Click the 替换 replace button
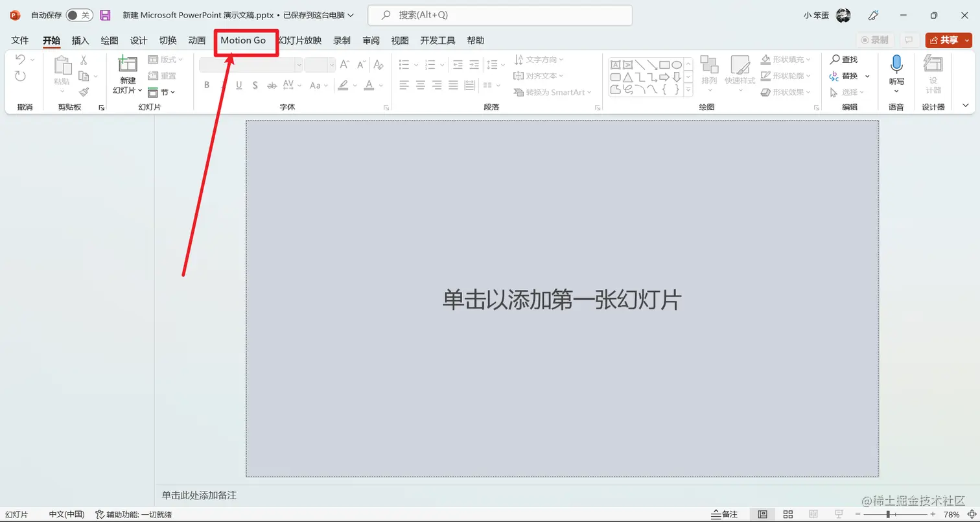This screenshot has width=980, height=522. (x=845, y=76)
